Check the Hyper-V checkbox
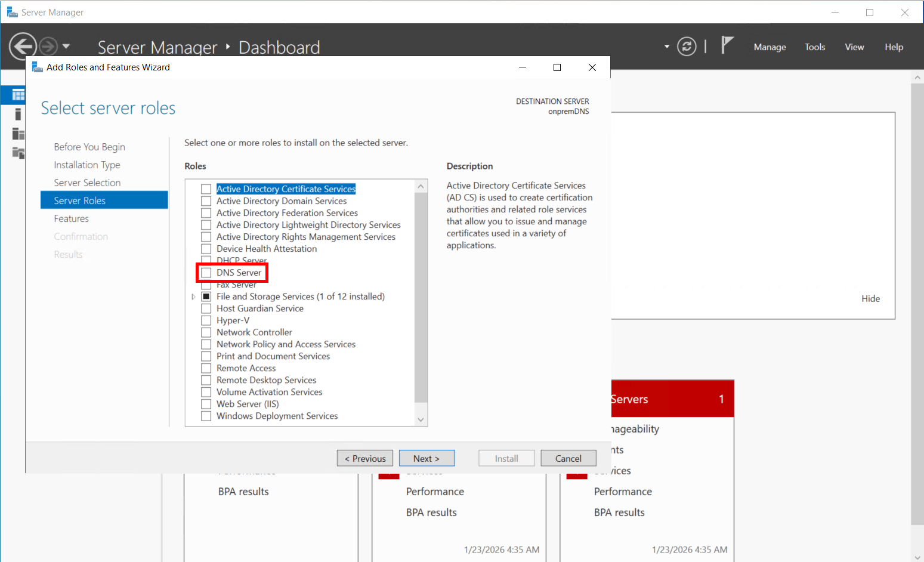Screen dimensions: 924x562 [206, 320]
